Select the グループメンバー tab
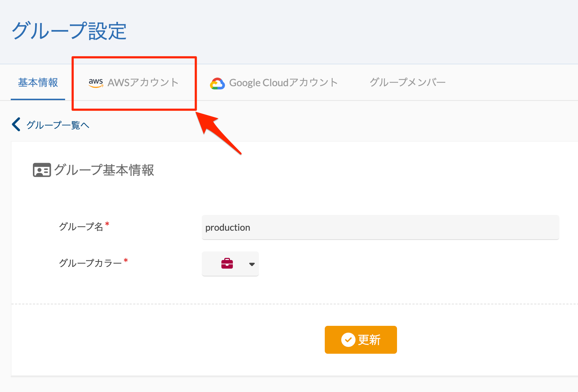 pyautogui.click(x=407, y=83)
